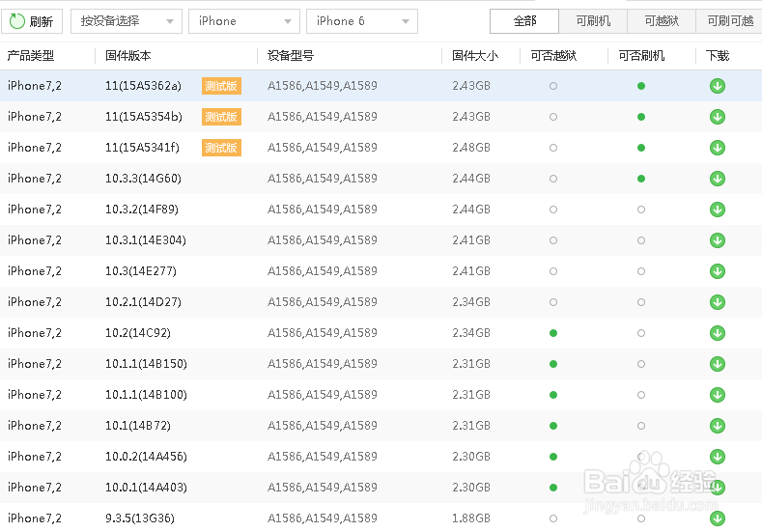This screenshot has height=532, width=762.
Task: Switch to the 可刷机 tab
Action: [593, 21]
